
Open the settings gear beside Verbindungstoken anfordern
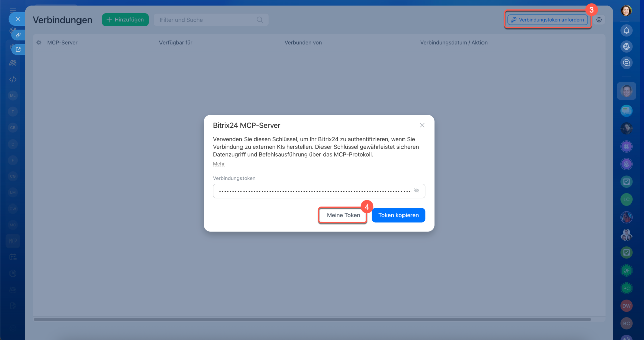click(x=599, y=20)
